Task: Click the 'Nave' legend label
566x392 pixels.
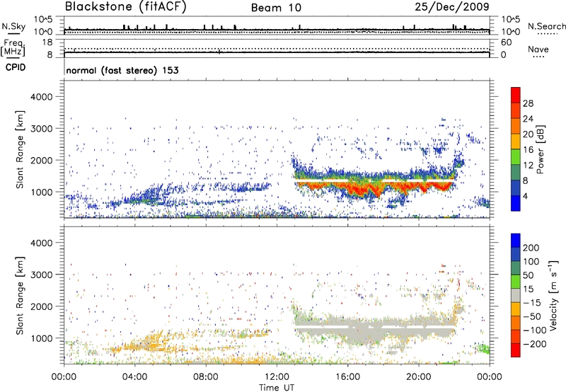Action: pos(538,50)
